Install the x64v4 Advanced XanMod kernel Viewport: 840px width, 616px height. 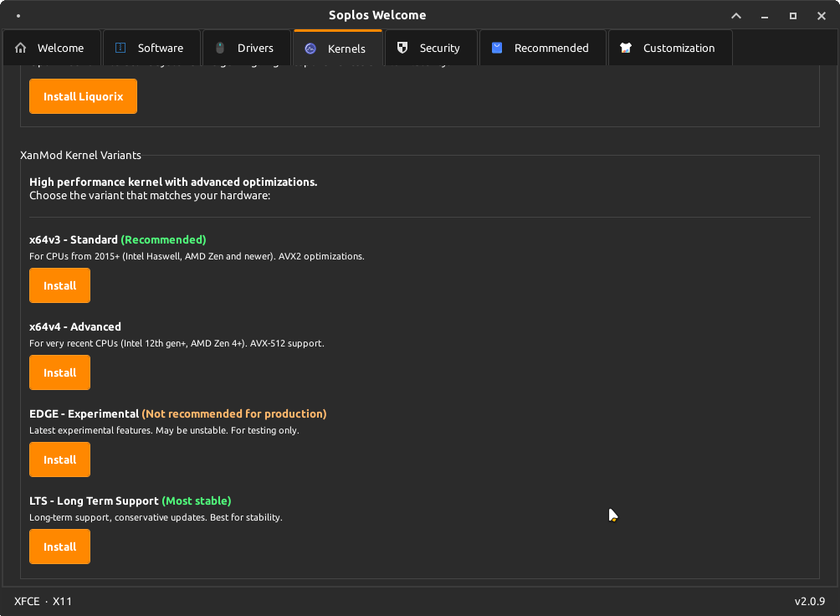59,372
